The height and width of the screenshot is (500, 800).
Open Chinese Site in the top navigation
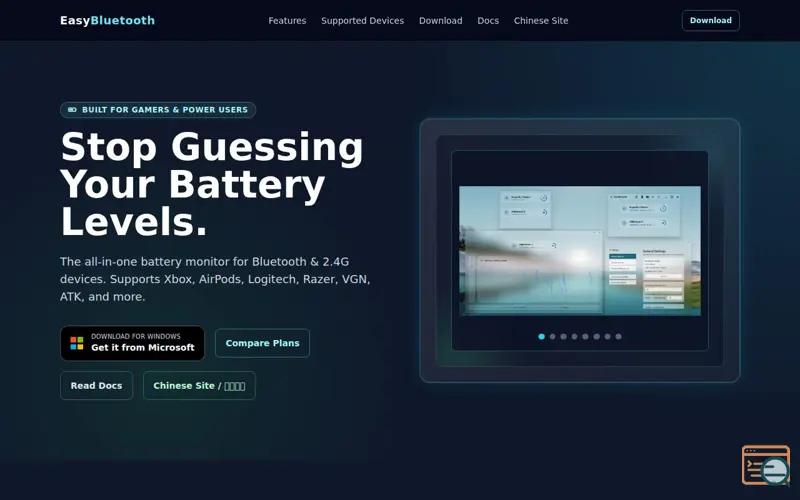click(x=541, y=21)
